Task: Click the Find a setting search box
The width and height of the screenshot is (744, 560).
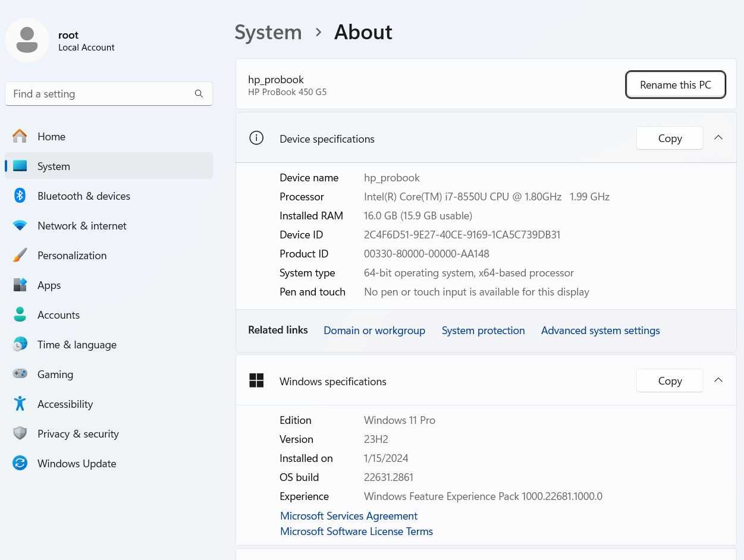Action: (x=109, y=94)
